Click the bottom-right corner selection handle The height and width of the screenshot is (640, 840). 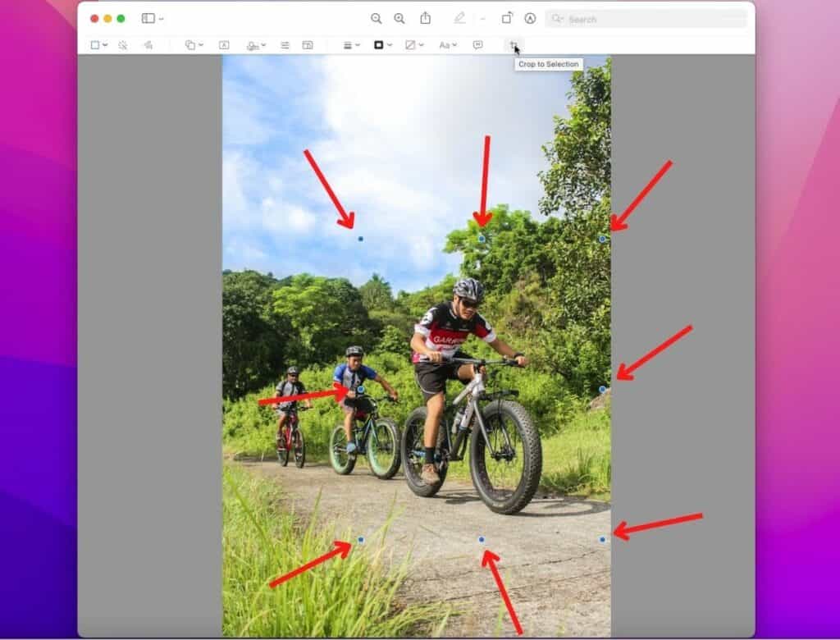click(602, 540)
